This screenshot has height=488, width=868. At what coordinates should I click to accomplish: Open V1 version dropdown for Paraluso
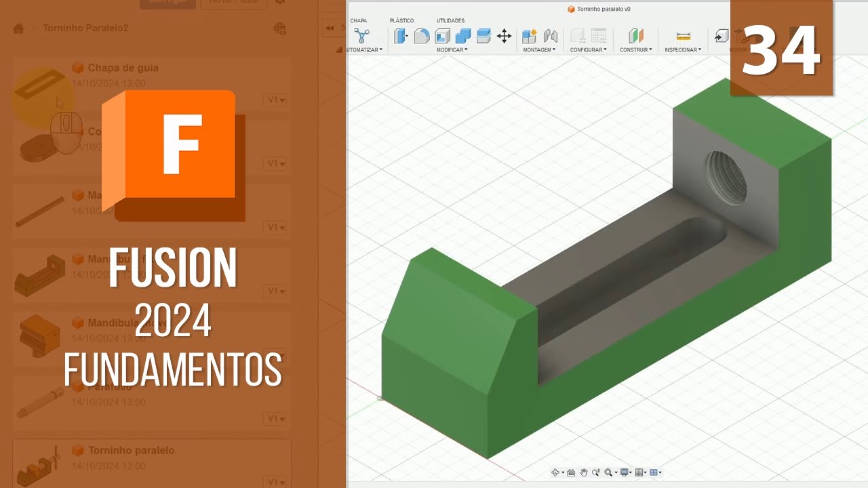tap(275, 419)
